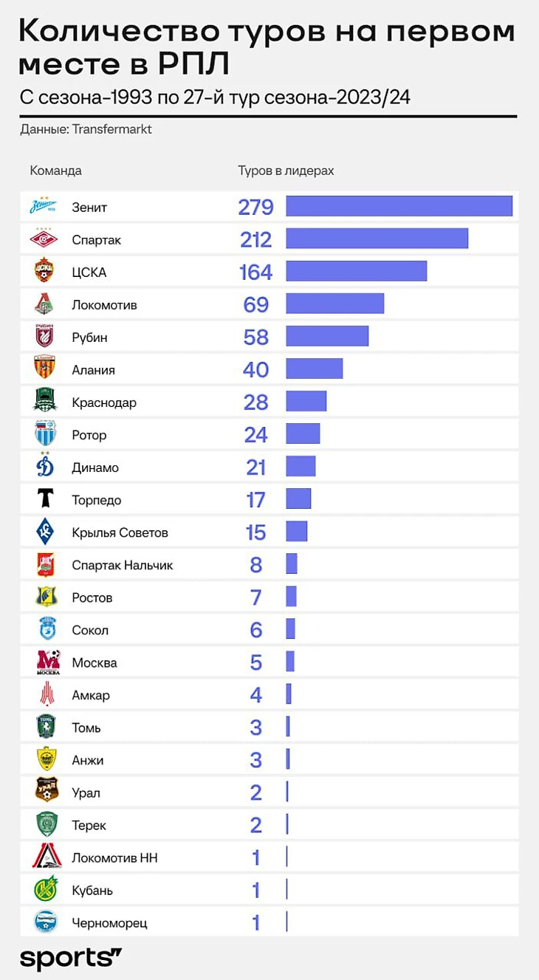Click the Rostov club emblem

46,597
